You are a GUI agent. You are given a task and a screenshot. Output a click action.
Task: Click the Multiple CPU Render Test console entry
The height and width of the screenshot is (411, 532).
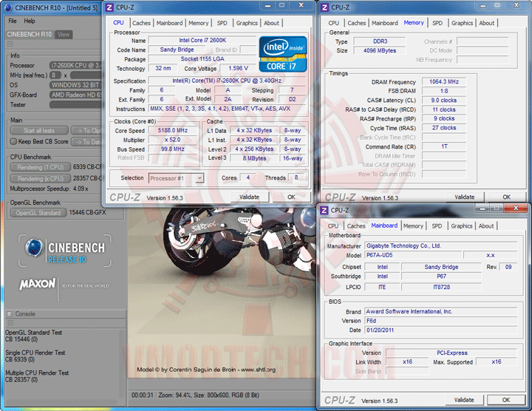point(37,376)
